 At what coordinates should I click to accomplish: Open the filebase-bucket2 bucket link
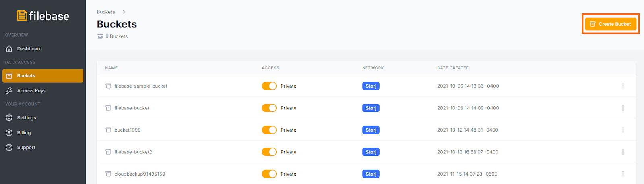pos(133,152)
